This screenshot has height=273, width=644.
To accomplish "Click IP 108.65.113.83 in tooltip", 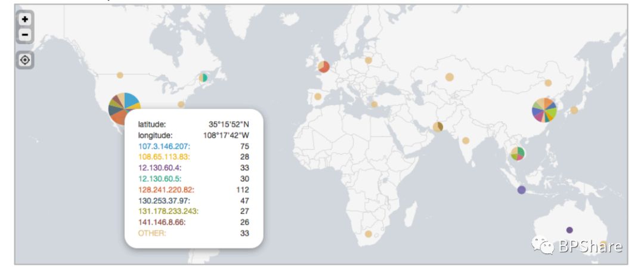I will pyautogui.click(x=164, y=157).
